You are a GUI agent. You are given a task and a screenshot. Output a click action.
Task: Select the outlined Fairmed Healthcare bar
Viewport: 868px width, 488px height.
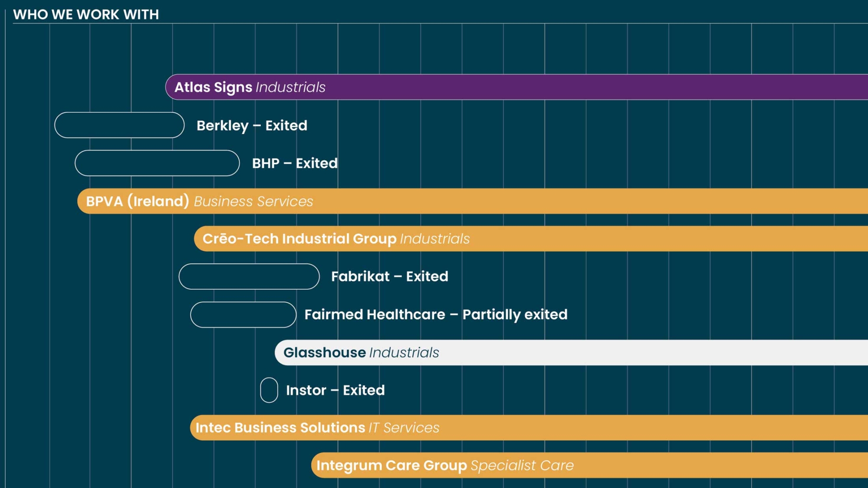coord(243,314)
